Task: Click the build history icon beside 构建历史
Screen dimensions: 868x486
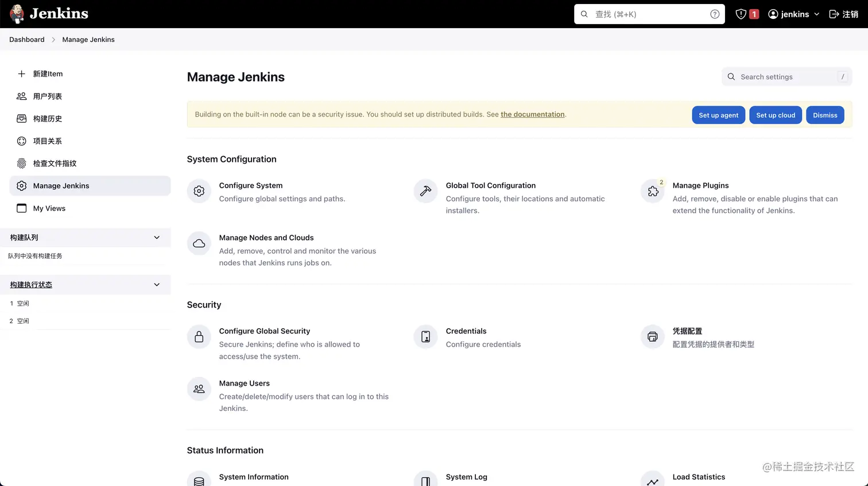Action: tap(21, 119)
